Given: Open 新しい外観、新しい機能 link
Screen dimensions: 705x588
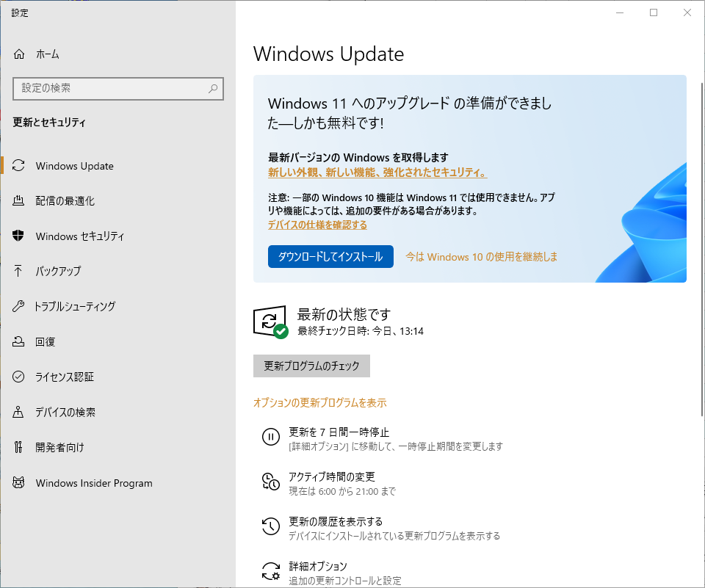Looking at the screenshot, I should pyautogui.click(x=377, y=172).
